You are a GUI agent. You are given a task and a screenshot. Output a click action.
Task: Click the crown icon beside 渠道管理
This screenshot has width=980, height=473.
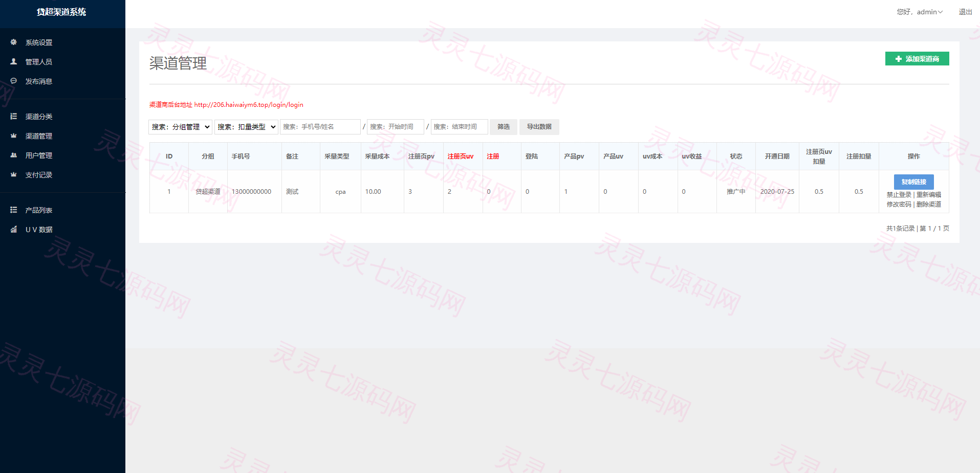pyautogui.click(x=14, y=136)
